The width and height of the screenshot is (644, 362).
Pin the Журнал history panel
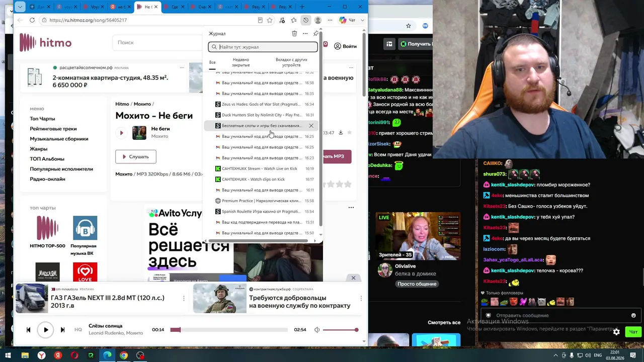[315, 34]
